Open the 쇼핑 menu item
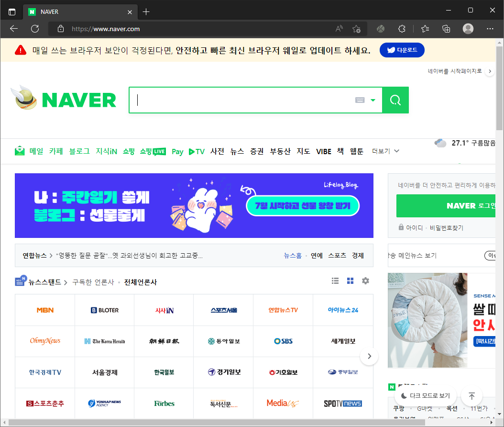Image resolution: width=504 pixels, height=427 pixels. [129, 151]
